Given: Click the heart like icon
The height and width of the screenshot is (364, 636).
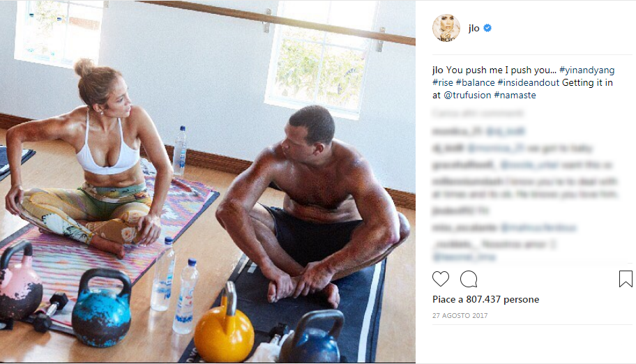Looking at the screenshot, I should tap(441, 279).
